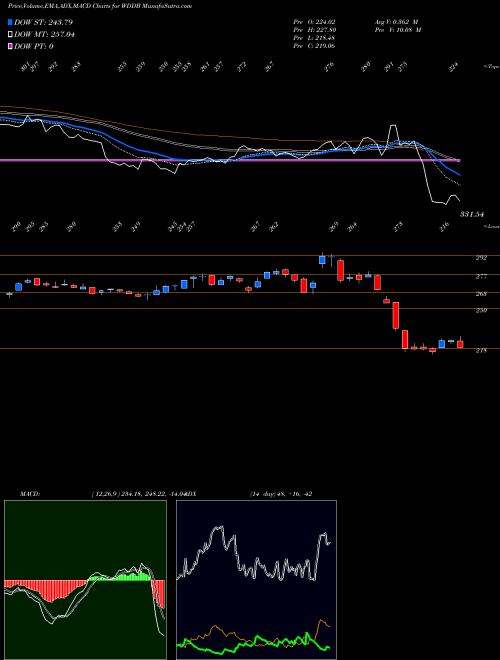Open the ADX indicator panel

point(256,580)
